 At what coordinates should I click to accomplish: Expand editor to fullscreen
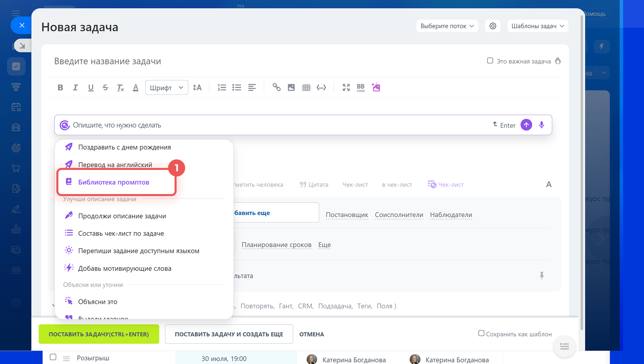coord(346,87)
